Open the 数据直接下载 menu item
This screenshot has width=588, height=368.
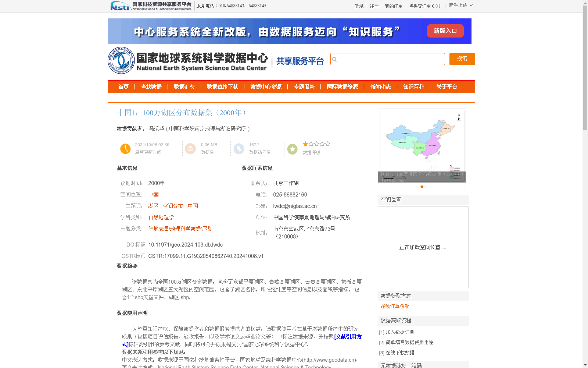coord(223,87)
